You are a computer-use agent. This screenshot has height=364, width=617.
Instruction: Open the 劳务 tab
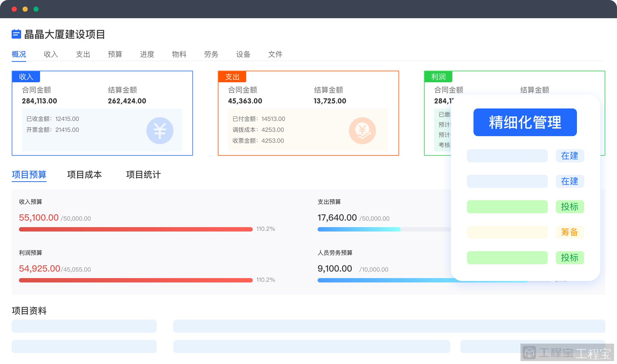pyautogui.click(x=211, y=54)
